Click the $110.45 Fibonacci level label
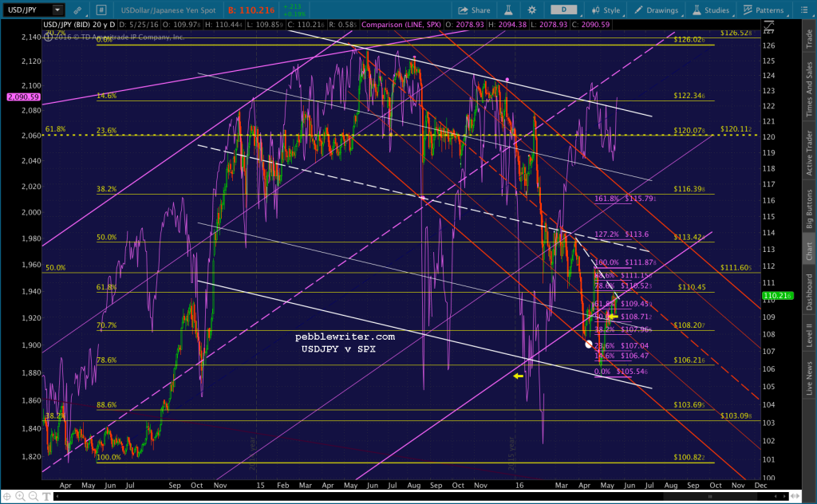The width and height of the screenshot is (817, 504). coord(692,287)
